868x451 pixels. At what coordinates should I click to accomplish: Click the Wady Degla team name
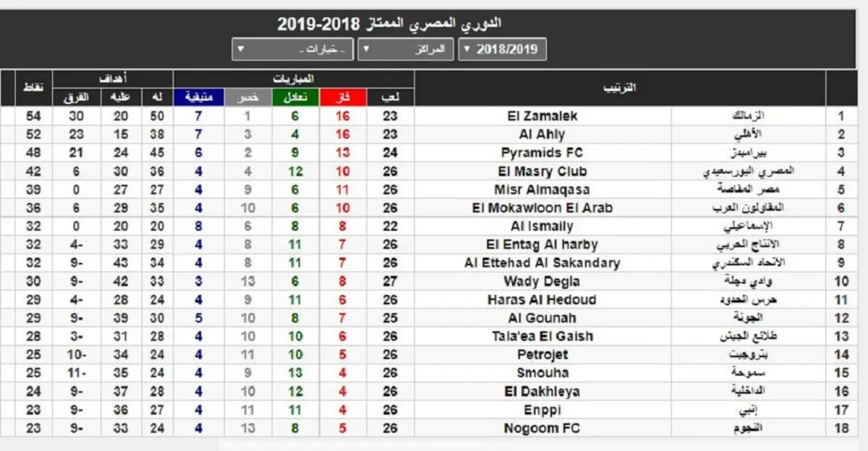(x=542, y=281)
